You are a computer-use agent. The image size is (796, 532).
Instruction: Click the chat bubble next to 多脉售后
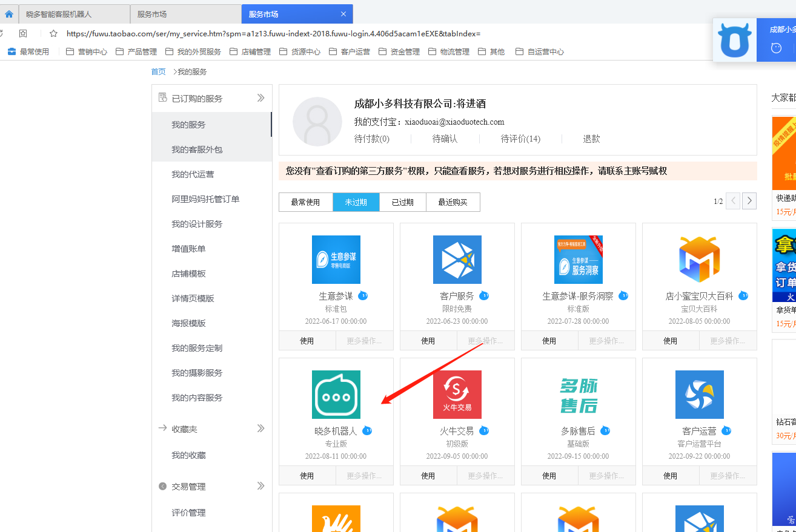(605, 430)
